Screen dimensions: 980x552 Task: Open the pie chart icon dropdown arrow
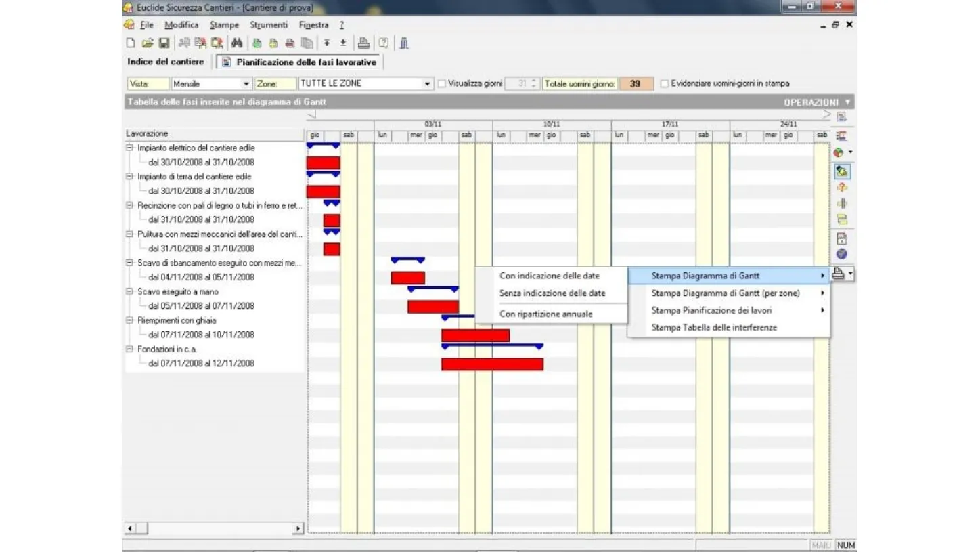(x=851, y=153)
